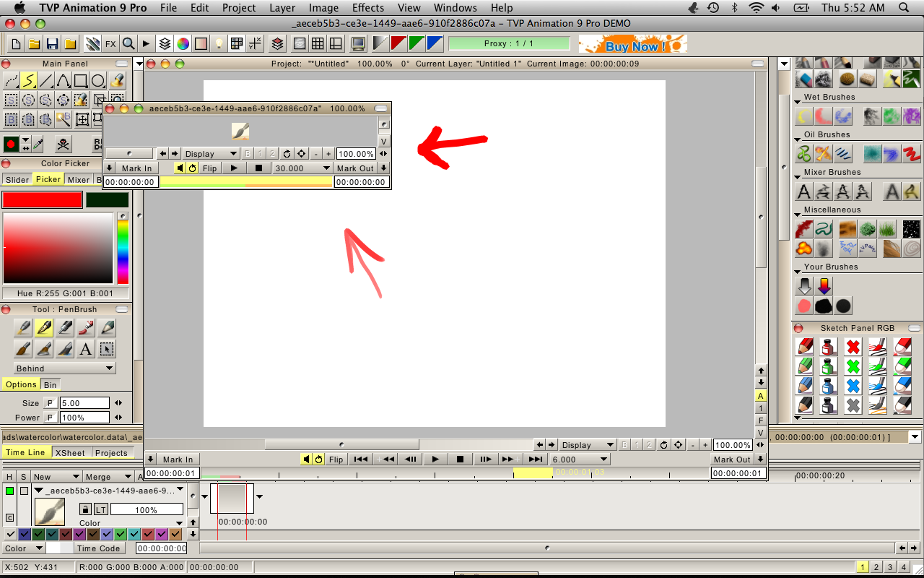The height and width of the screenshot is (578, 924).
Task: Select the straight line tool in Main Panel
Action: coord(46,81)
